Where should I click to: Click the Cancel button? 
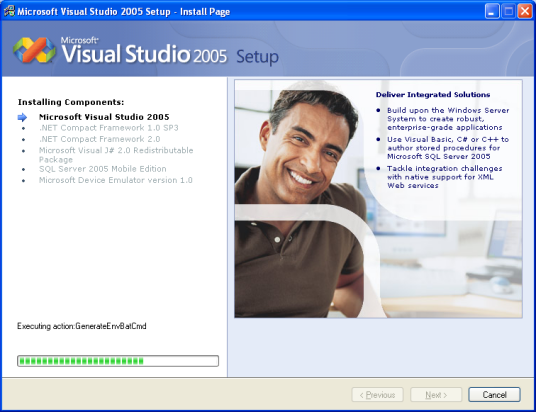point(494,395)
